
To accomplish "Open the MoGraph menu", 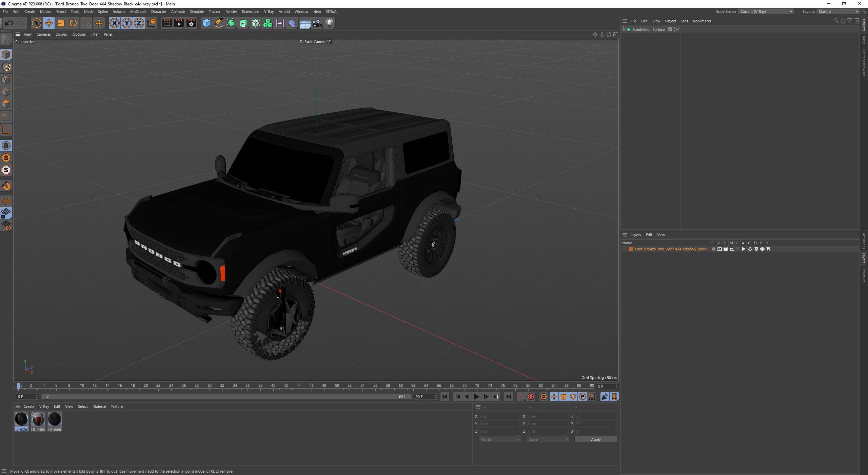I will (138, 12).
